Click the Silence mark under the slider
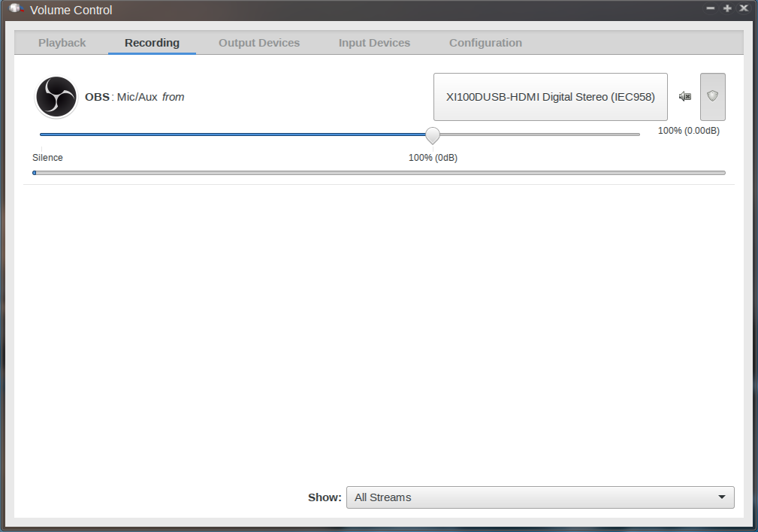 [47, 158]
